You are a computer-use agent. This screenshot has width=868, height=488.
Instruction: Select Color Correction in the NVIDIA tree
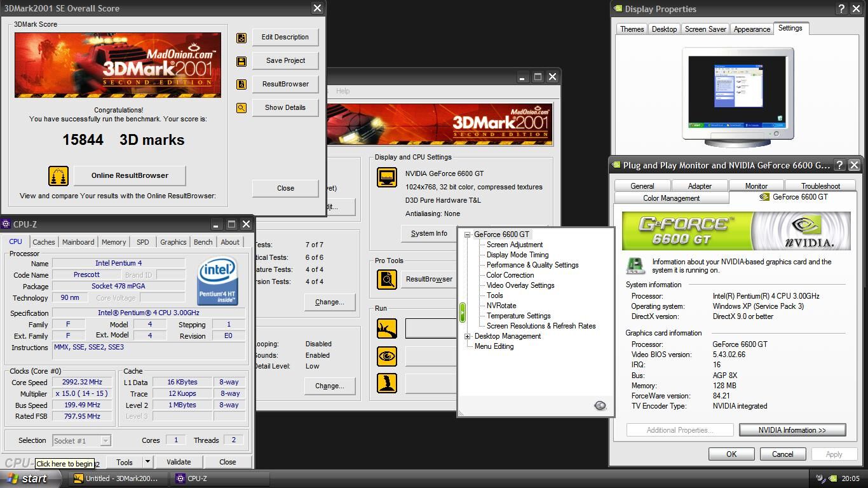(510, 275)
